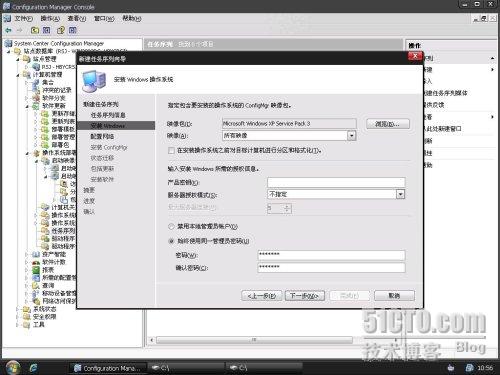Switch to Configuration Manager taskbar button
Viewport: 500px width, 375px height.
pyautogui.click(x=108, y=368)
